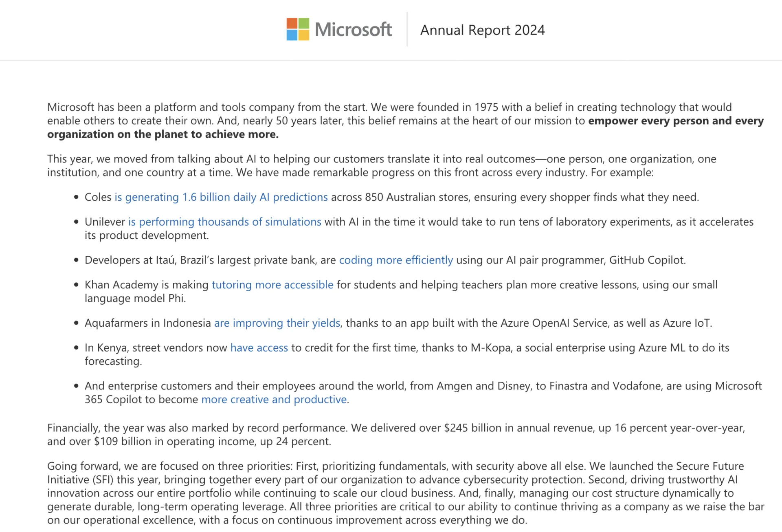Viewport: 782px width, 532px height.
Task: Click the 'GitHub Copilot' text
Action: pyautogui.click(x=647, y=260)
